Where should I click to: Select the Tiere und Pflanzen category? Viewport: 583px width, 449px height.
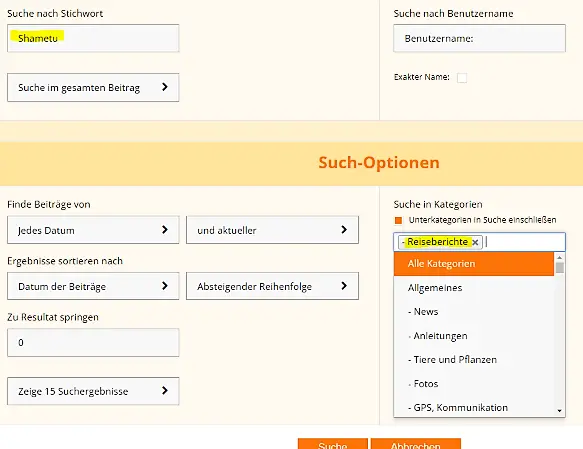pyautogui.click(x=474, y=359)
